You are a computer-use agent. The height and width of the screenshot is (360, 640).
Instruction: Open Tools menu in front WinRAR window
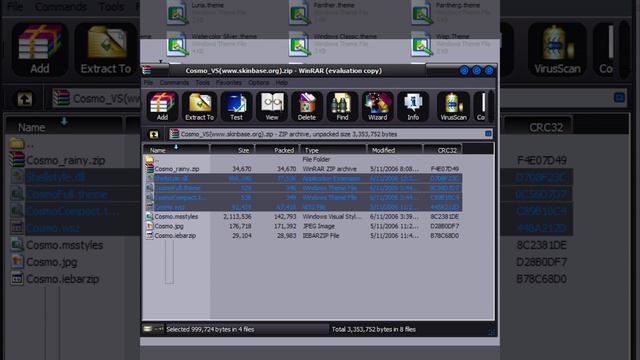[x=202, y=82]
